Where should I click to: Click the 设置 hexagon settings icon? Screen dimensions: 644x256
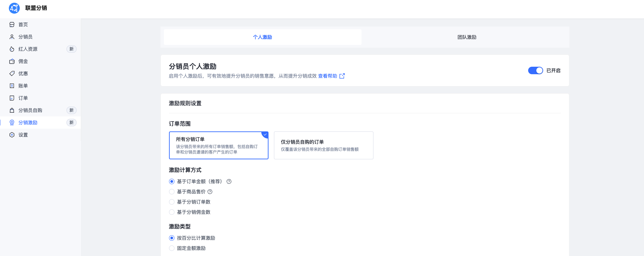click(12, 135)
